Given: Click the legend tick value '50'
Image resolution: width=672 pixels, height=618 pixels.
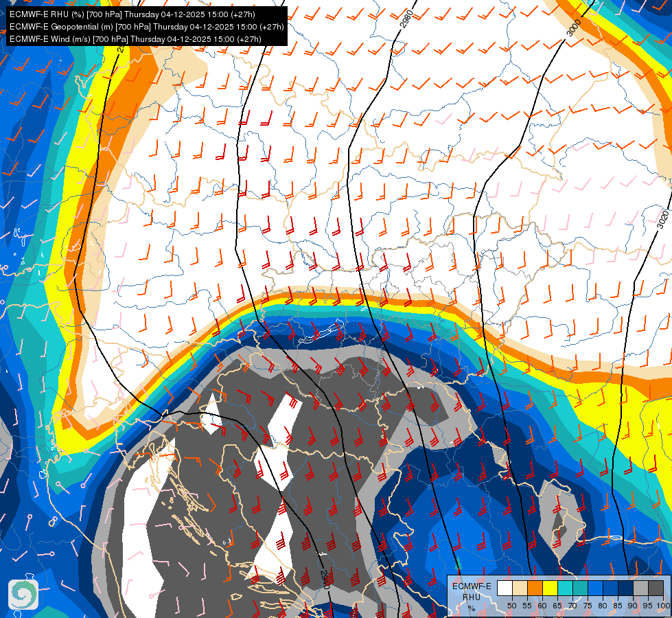Looking at the screenshot, I should point(511,606).
